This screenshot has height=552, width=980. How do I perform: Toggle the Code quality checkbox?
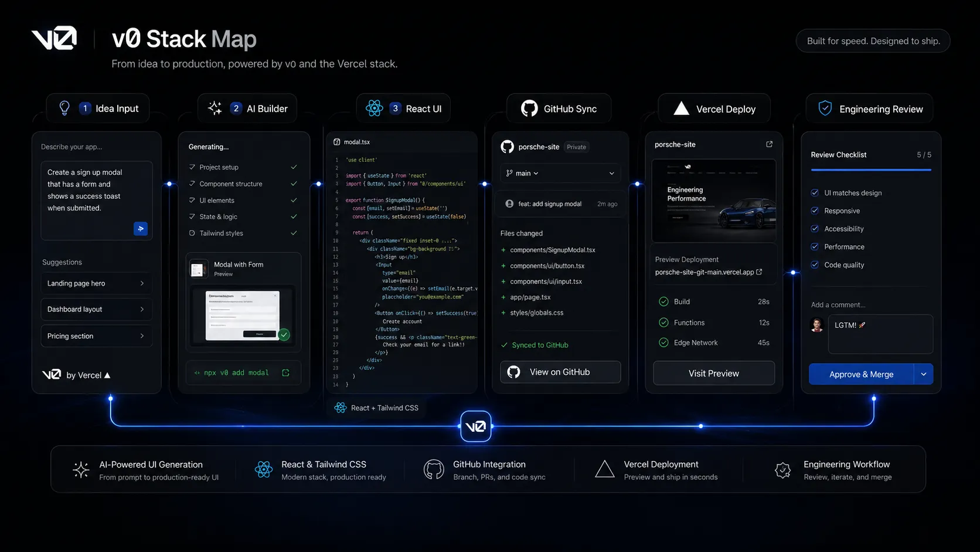tap(815, 265)
